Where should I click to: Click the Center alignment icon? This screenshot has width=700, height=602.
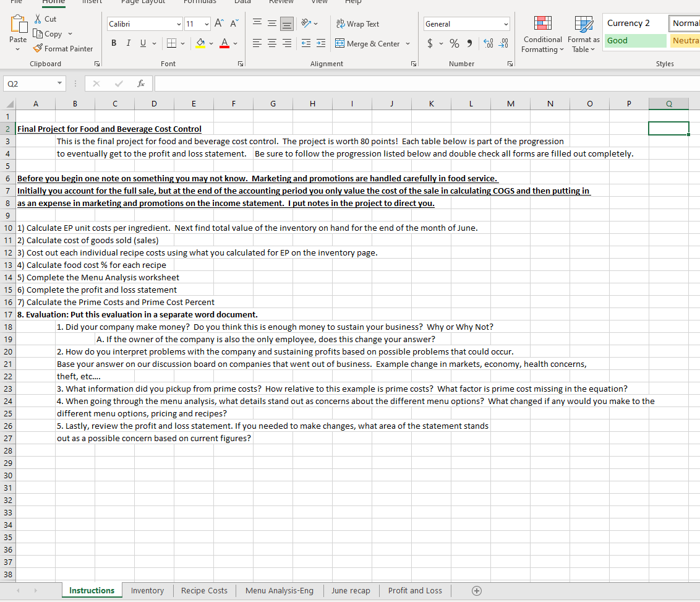(x=272, y=43)
